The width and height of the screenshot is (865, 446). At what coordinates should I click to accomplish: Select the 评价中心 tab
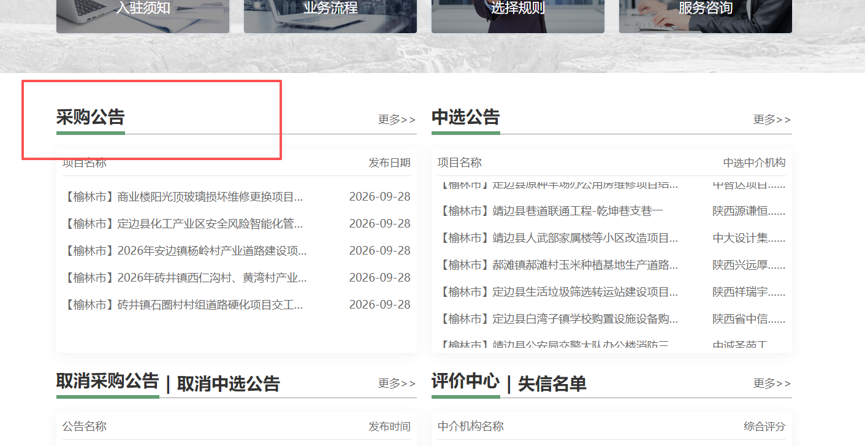coord(466,381)
